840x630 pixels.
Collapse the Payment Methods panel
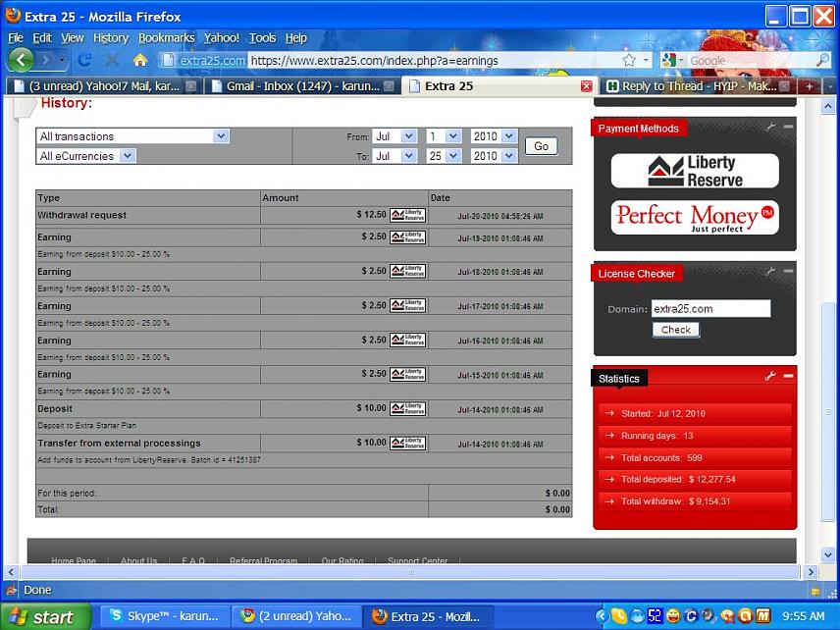click(788, 128)
